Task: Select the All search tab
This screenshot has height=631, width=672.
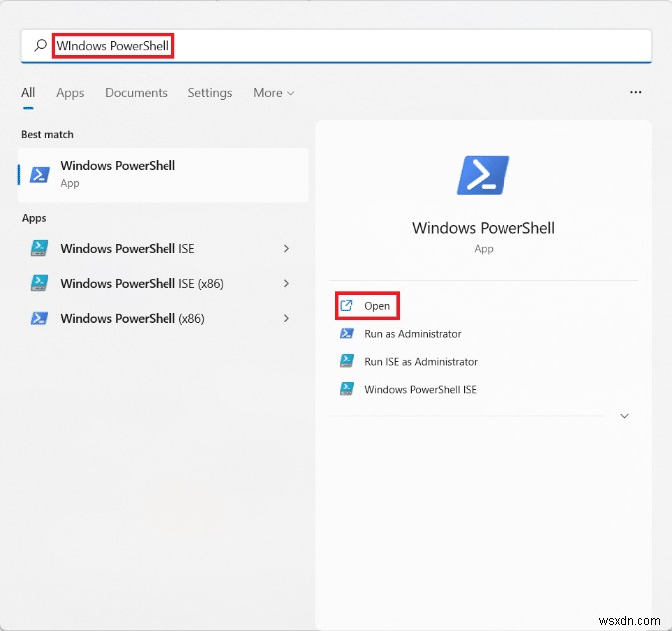Action: tap(28, 93)
